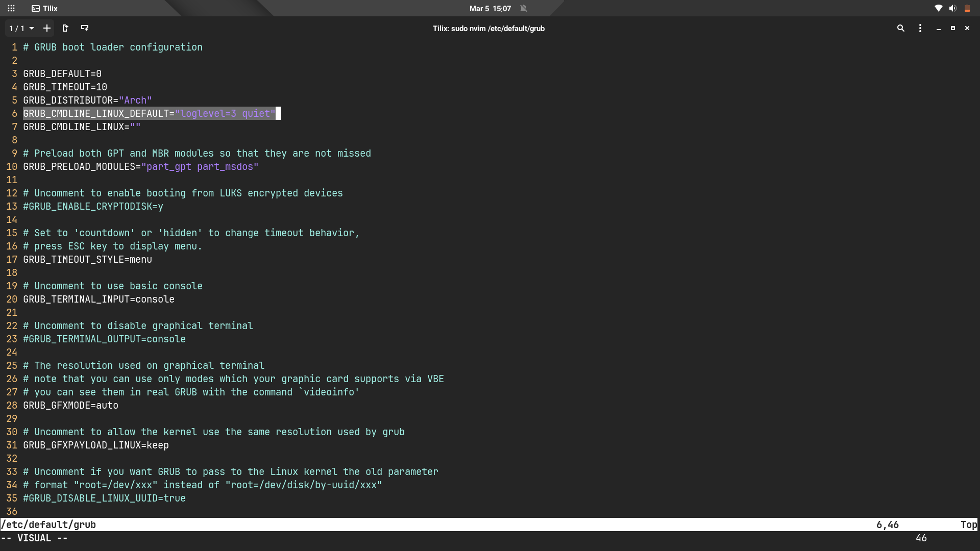
Task: Open the three-dot hamburger menu
Action: [920, 29]
